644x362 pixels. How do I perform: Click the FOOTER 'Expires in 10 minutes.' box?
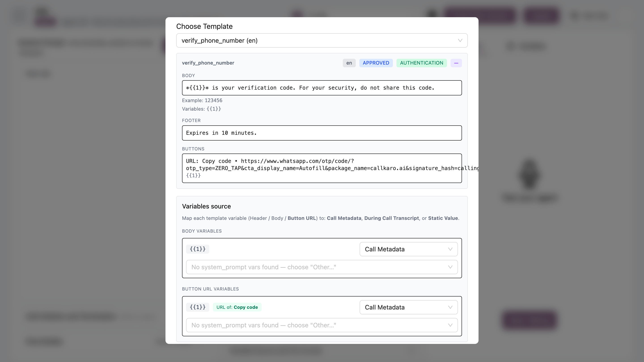coord(322,133)
